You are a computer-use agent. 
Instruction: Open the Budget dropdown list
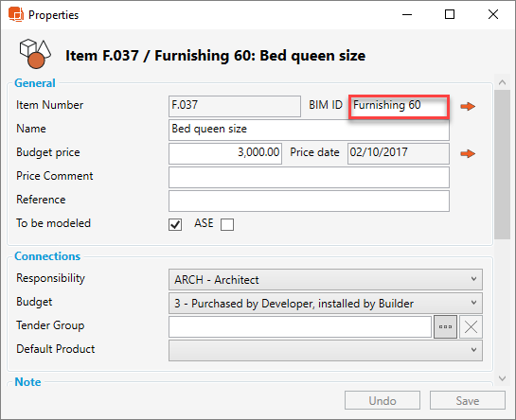[x=326, y=304]
